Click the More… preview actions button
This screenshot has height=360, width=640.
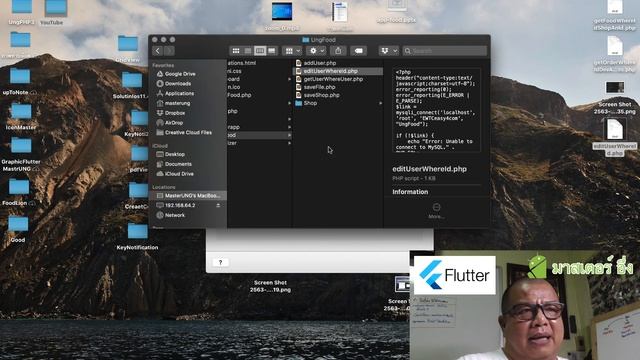click(x=436, y=211)
